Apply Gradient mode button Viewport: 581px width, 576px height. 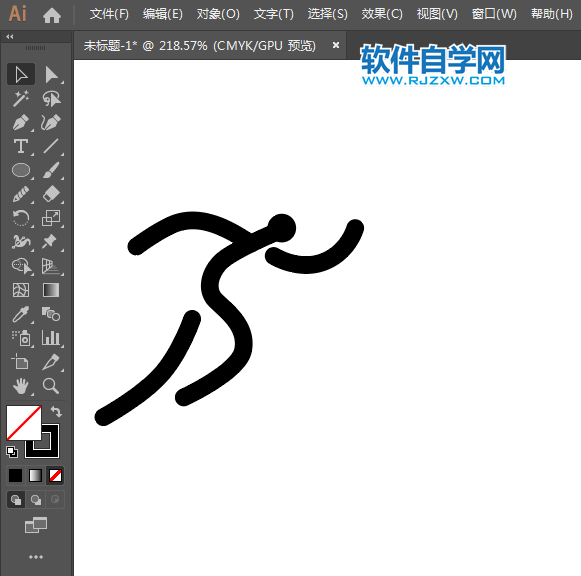36,475
